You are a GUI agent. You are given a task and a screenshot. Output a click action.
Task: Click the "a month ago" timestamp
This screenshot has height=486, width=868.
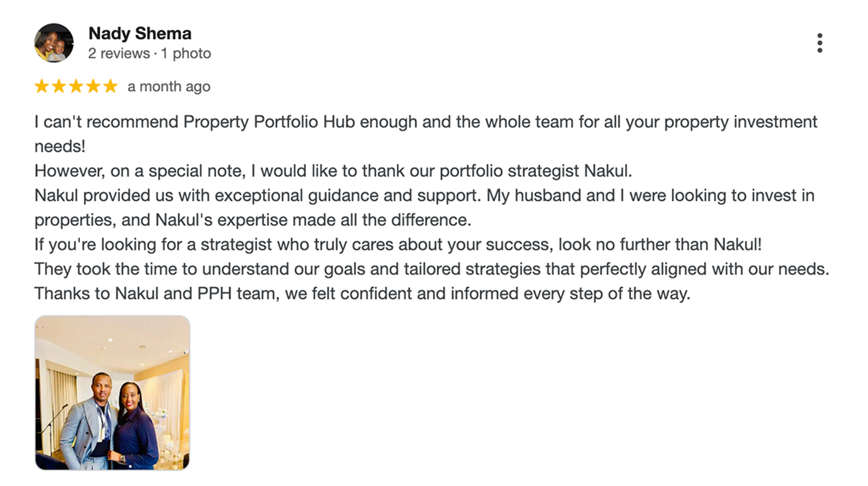(x=169, y=87)
